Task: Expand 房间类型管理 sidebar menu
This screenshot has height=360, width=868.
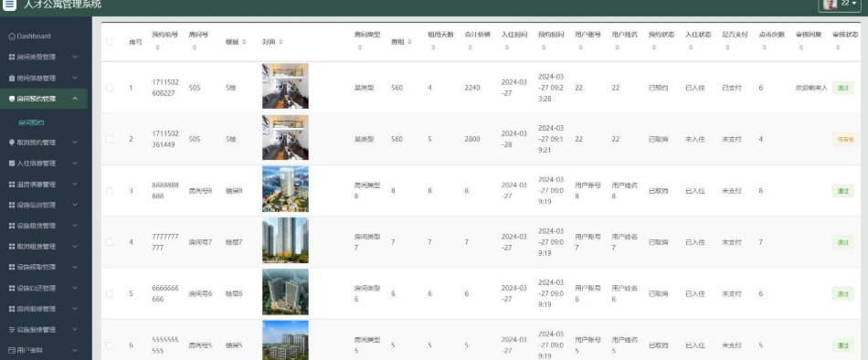Action: tap(43, 57)
